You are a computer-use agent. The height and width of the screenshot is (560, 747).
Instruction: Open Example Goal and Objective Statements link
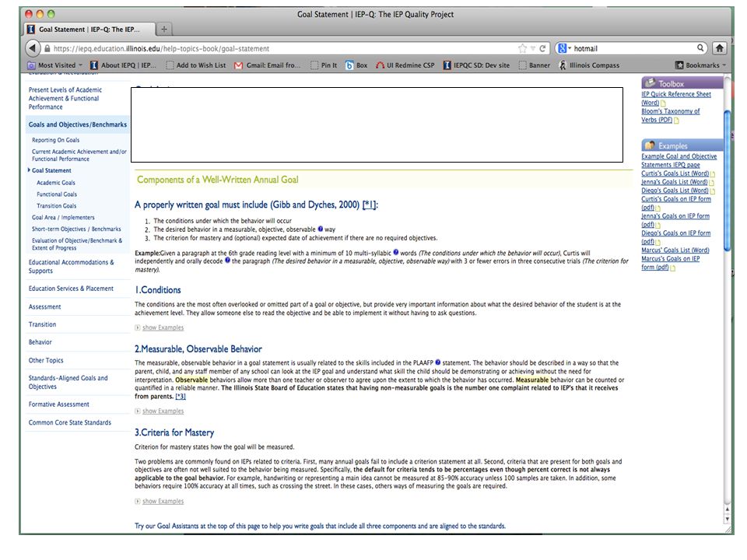click(x=679, y=160)
